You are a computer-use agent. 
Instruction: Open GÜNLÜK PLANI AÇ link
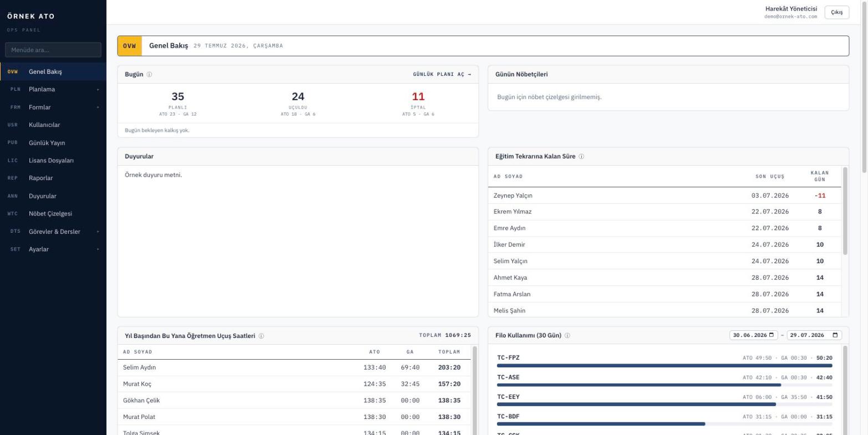tap(441, 74)
